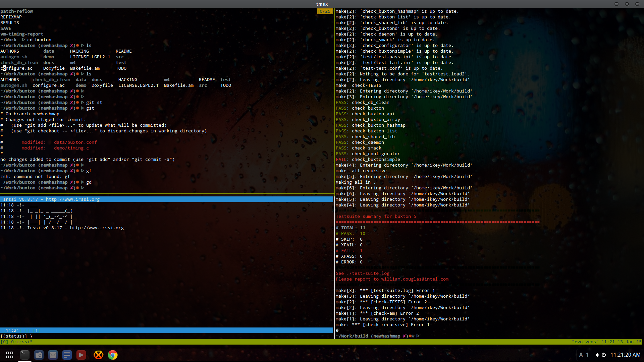Click 'PASS: check_db_clean' result line

coord(363,103)
